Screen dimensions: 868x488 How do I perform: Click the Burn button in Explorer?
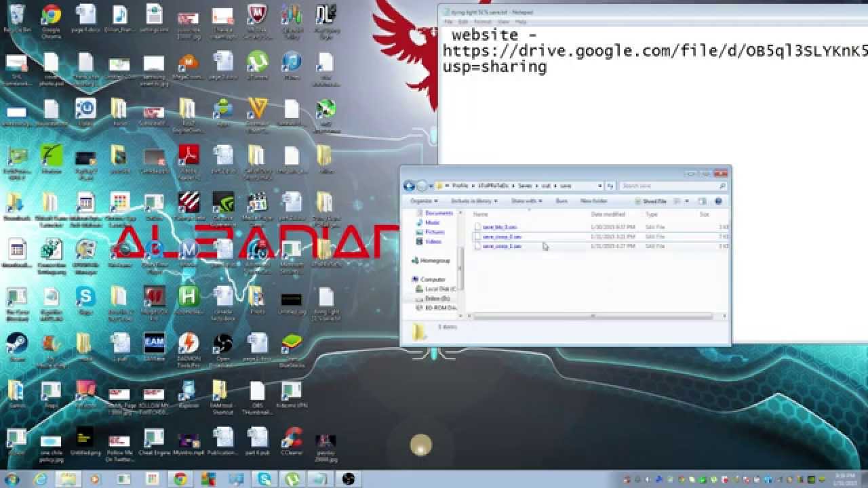(x=561, y=201)
